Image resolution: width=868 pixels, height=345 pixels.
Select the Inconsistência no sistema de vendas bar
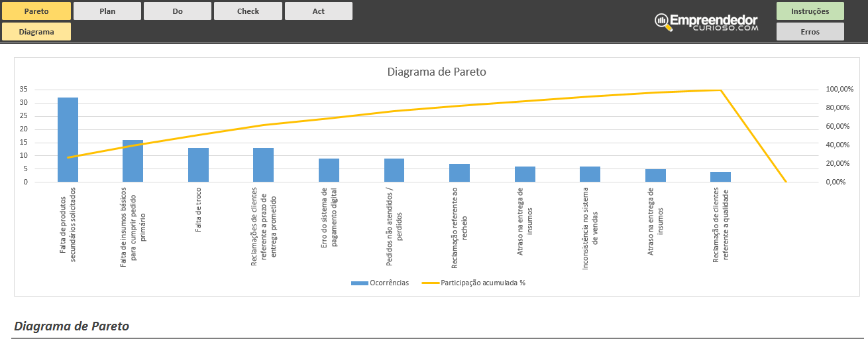coord(590,174)
